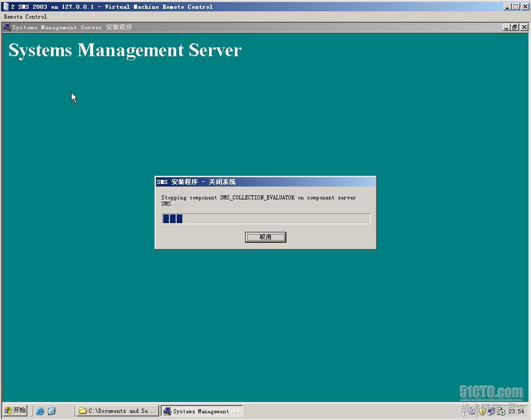Click the second quick launch icon

[52, 411]
